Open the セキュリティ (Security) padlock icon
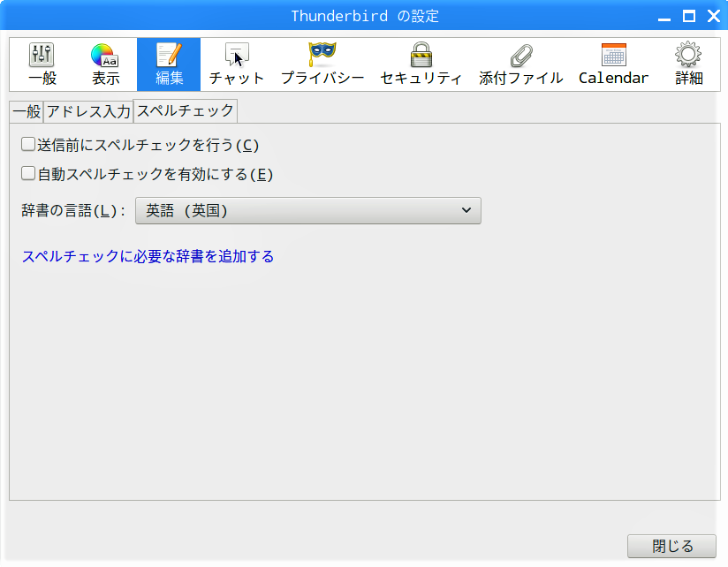Viewport: 728px width, 567px height. tap(421, 55)
